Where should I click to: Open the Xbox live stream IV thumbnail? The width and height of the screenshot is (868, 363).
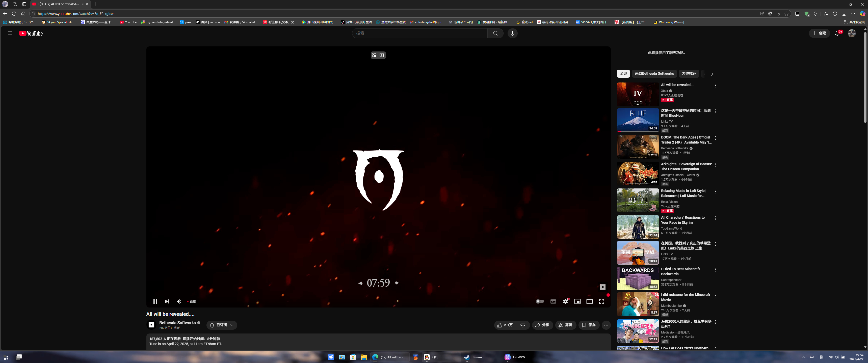(x=638, y=94)
